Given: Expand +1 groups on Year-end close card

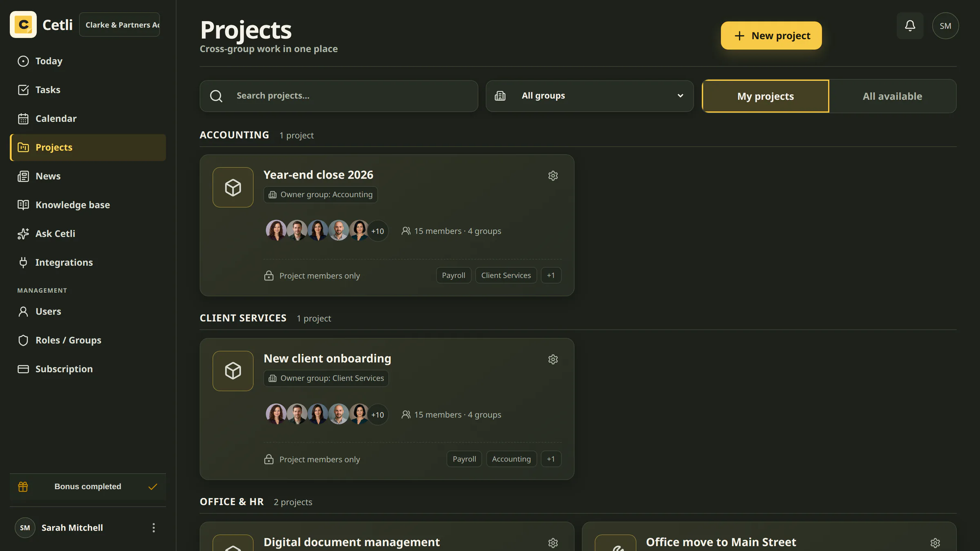Looking at the screenshot, I should point(551,275).
